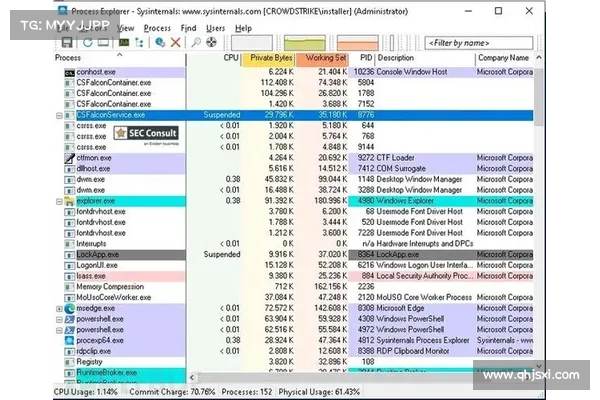Sort by the Process column header
This screenshot has height=400, width=600.
tap(120, 58)
